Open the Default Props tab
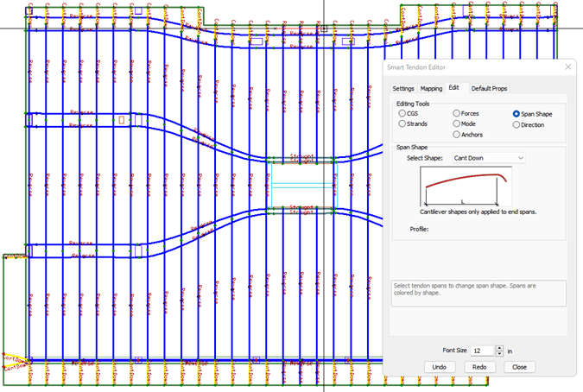Image resolution: width=583 pixels, height=392 pixels. click(489, 88)
